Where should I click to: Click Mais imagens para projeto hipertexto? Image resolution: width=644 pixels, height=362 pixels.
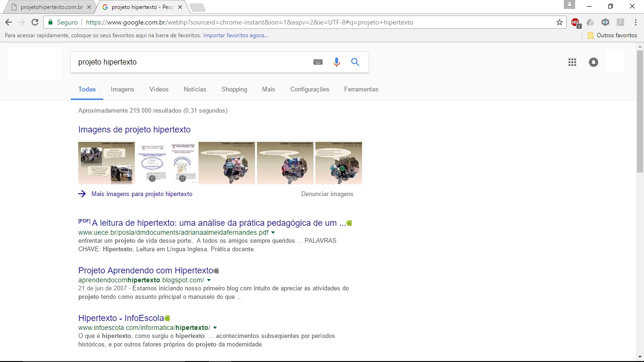[x=141, y=194]
